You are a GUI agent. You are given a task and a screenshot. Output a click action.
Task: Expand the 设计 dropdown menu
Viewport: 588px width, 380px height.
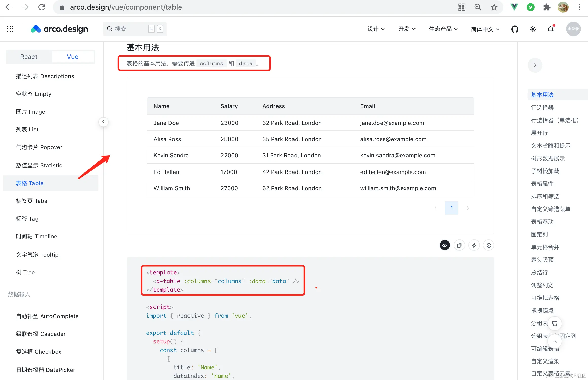click(x=376, y=29)
